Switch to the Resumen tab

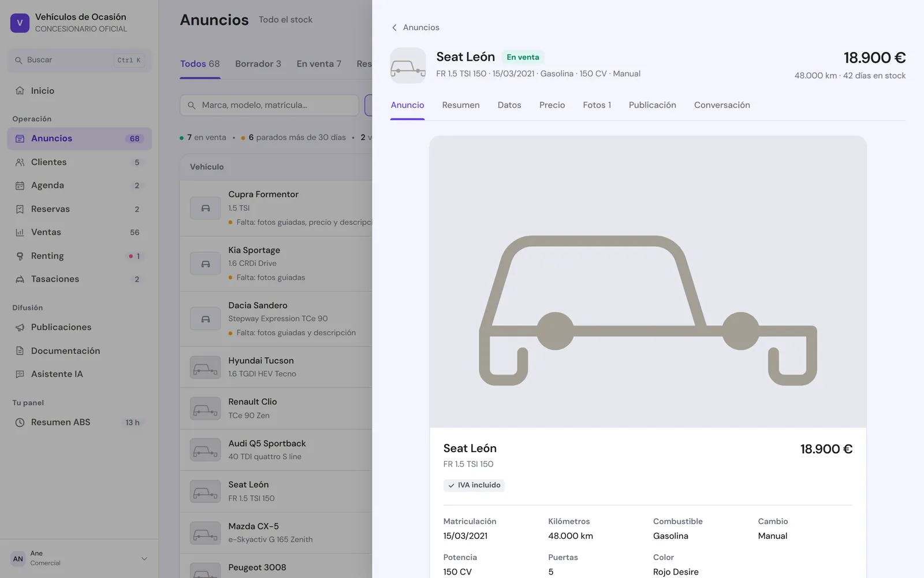[461, 105]
